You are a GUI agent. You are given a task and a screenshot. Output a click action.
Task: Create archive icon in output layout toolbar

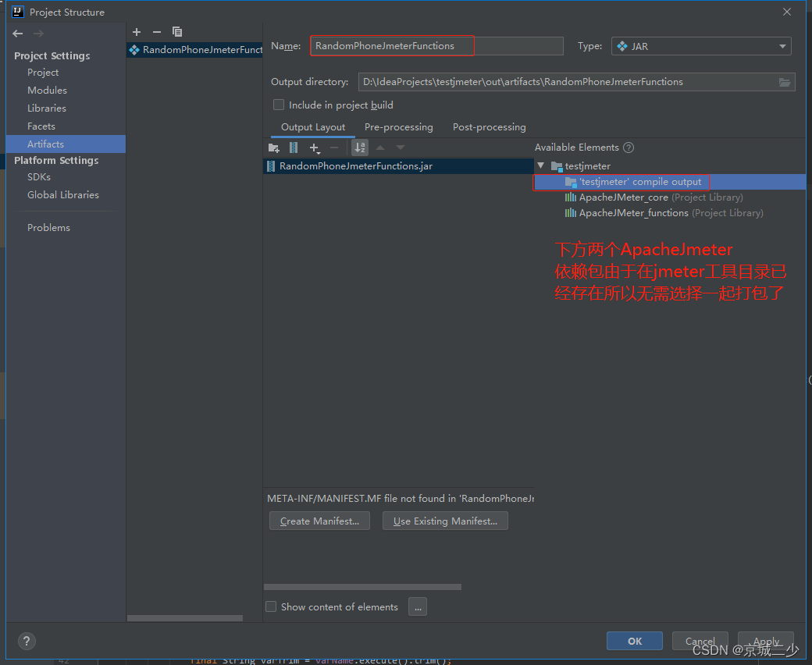pos(294,148)
